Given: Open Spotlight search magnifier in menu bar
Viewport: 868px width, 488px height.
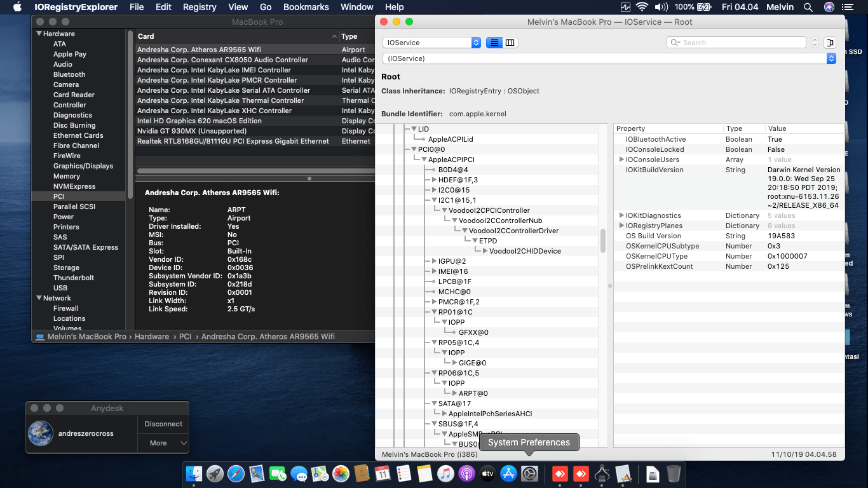Looking at the screenshot, I should [808, 7].
